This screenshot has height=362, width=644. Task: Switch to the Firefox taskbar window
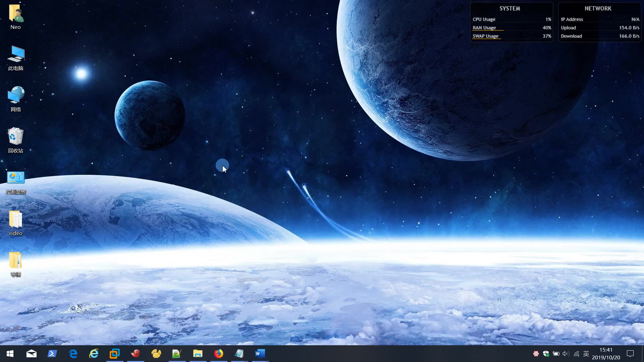coord(219,354)
